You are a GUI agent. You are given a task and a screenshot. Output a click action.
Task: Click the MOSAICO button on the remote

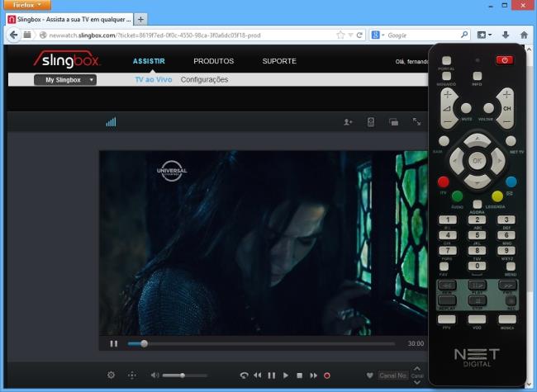pos(446,76)
